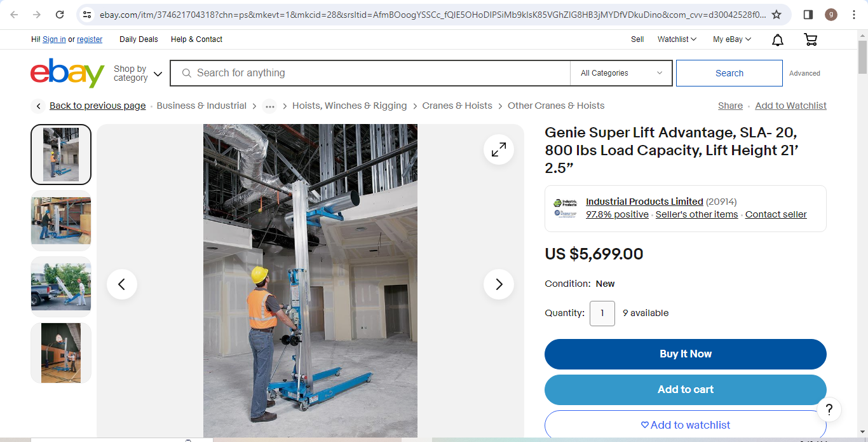Open Advanced search
The image size is (868, 442).
[804, 73]
